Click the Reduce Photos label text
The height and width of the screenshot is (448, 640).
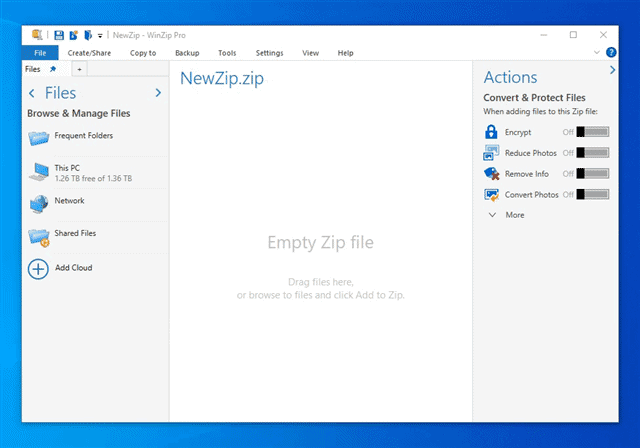[x=531, y=153]
